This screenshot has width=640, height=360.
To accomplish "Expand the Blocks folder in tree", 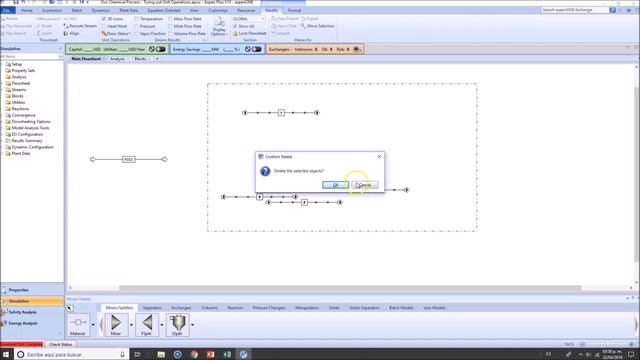I will point(3,96).
